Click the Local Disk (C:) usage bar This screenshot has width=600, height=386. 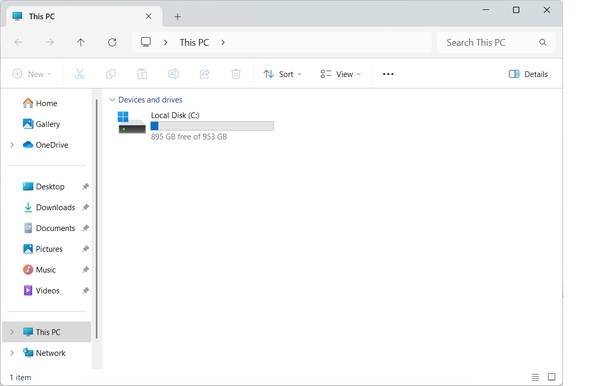[212, 126]
